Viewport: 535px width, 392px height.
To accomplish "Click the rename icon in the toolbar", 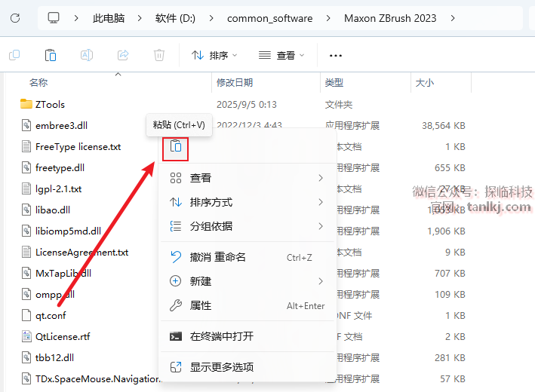I will [87, 55].
